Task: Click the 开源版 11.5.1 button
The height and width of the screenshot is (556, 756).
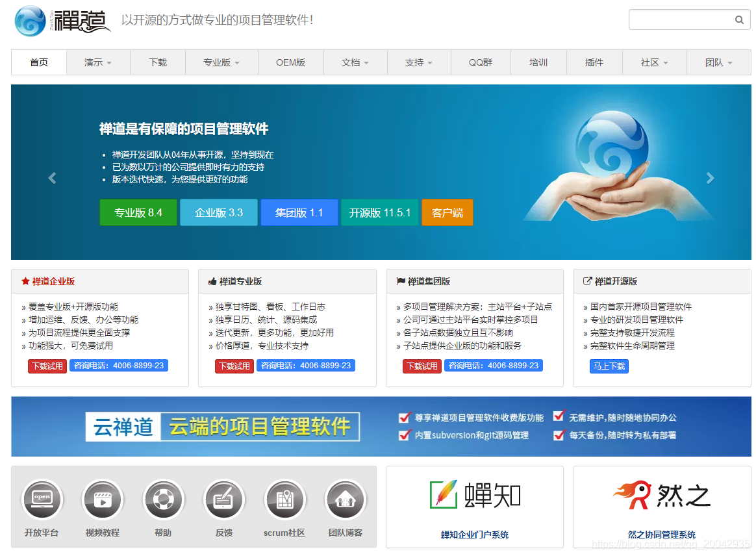Action: coord(380,212)
